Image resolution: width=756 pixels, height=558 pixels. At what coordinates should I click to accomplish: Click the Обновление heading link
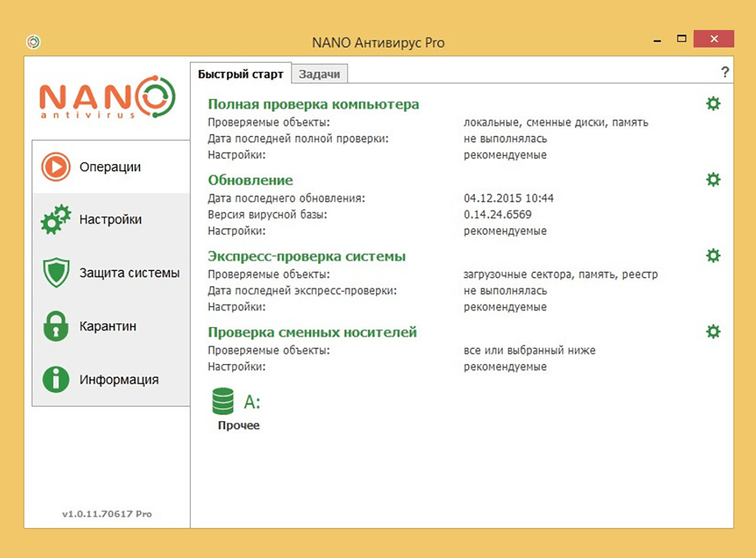[250, 180]
